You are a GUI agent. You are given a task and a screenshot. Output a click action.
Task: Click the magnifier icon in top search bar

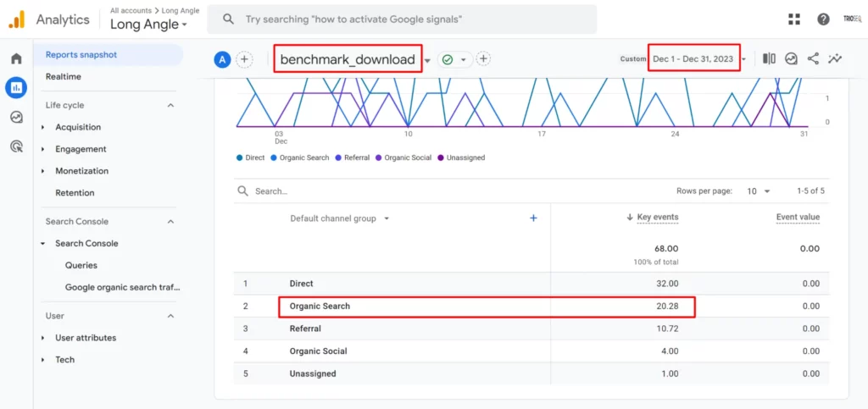[x=228, y=19]
